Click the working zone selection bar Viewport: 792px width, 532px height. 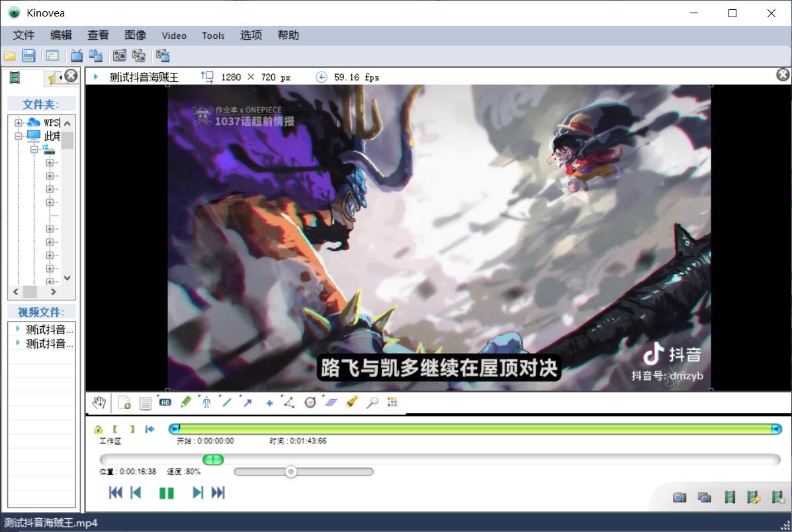click(475, 429)
